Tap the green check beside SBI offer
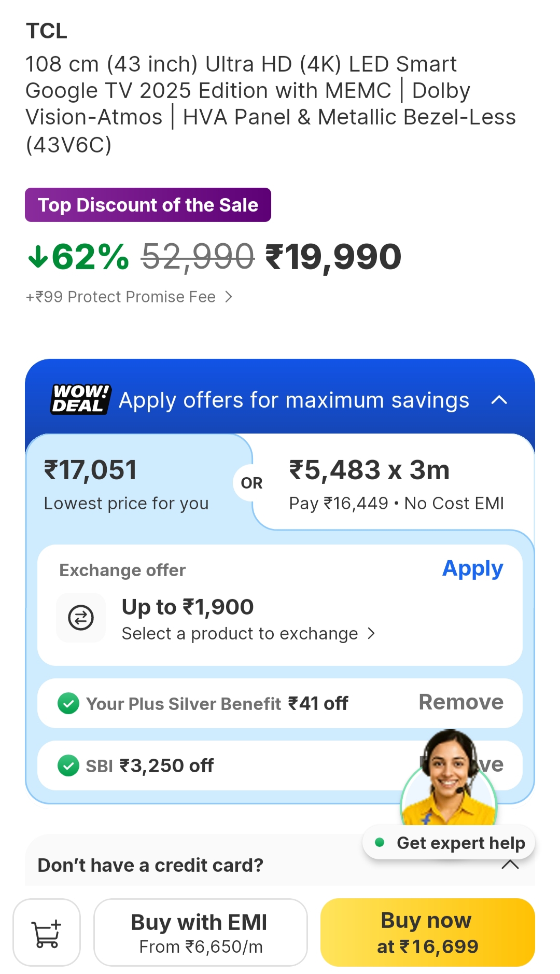This screenshot has width=560, height=974. (x=68, y=766)
